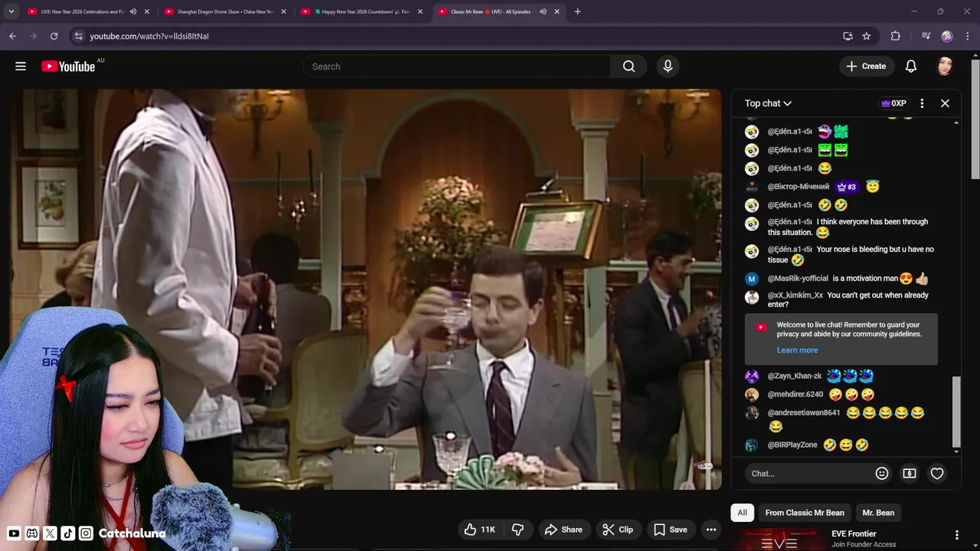Open @BIRPlayZone chat username
980x551 pixels.
792,445
